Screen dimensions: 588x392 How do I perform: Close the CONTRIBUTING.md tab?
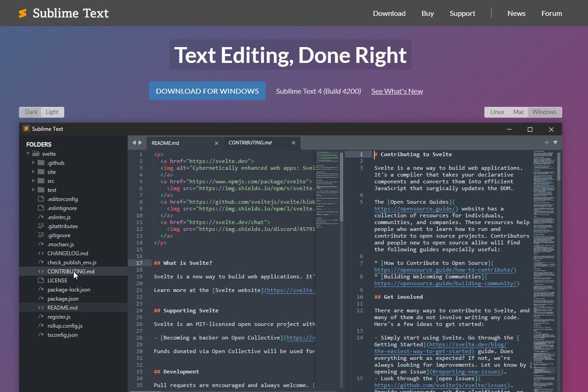pyautogui.click(x=293, y=143)
